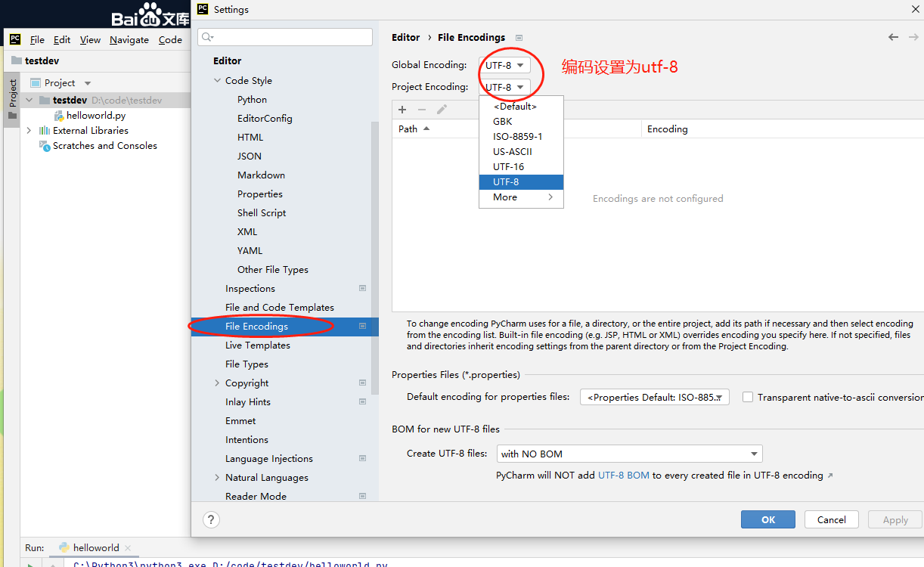Viewport: 924px width, 567px height.
Task: Click project scope icon on Reader Mode row
Action: coord(363,496)
